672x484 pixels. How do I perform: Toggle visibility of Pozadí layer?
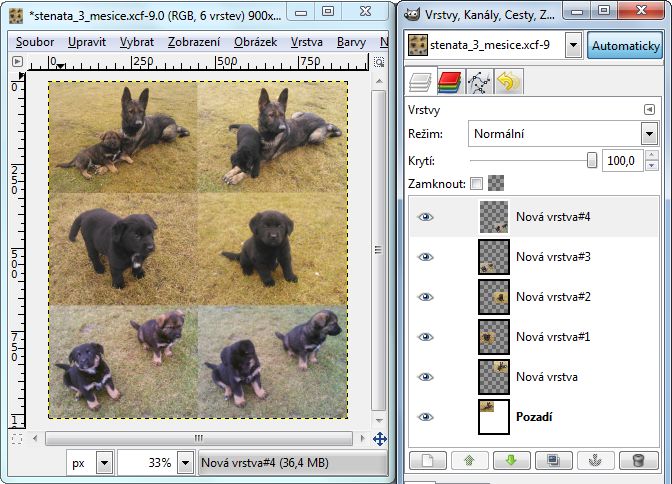click(426, 417)
